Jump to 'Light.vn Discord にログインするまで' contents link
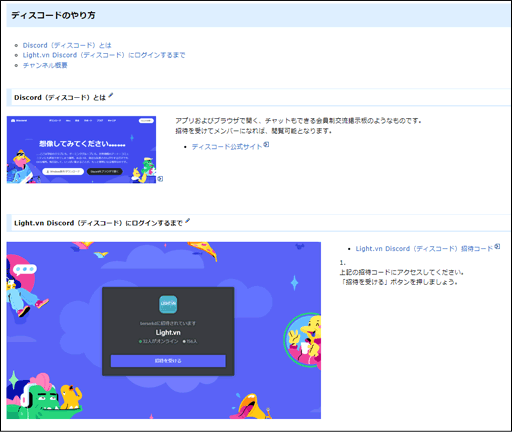 104,55
